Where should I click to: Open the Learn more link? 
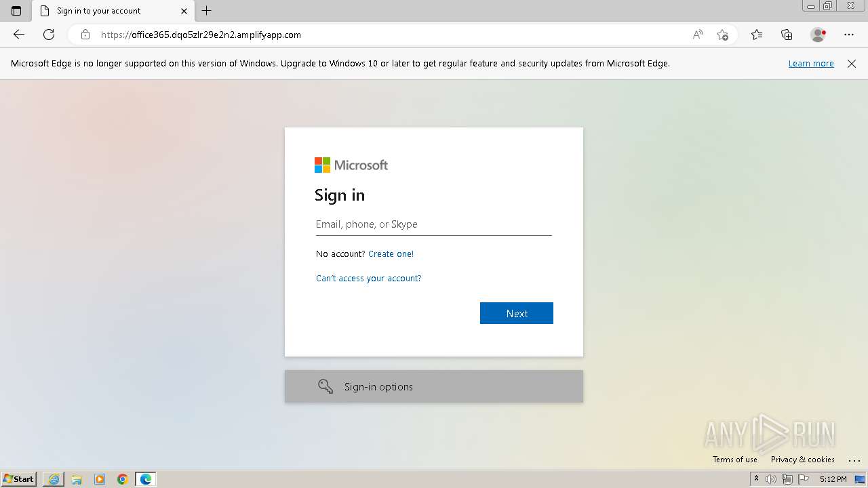coord(811,63)
